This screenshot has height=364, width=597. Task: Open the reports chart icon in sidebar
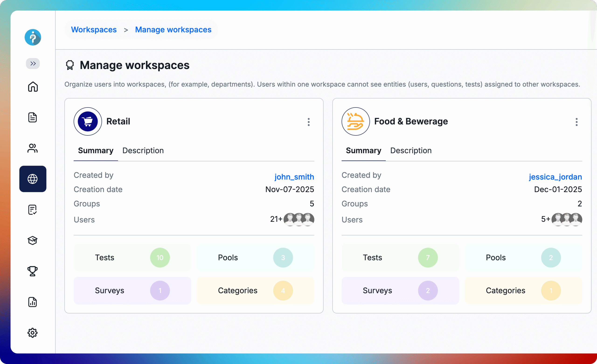pos(33,302)
